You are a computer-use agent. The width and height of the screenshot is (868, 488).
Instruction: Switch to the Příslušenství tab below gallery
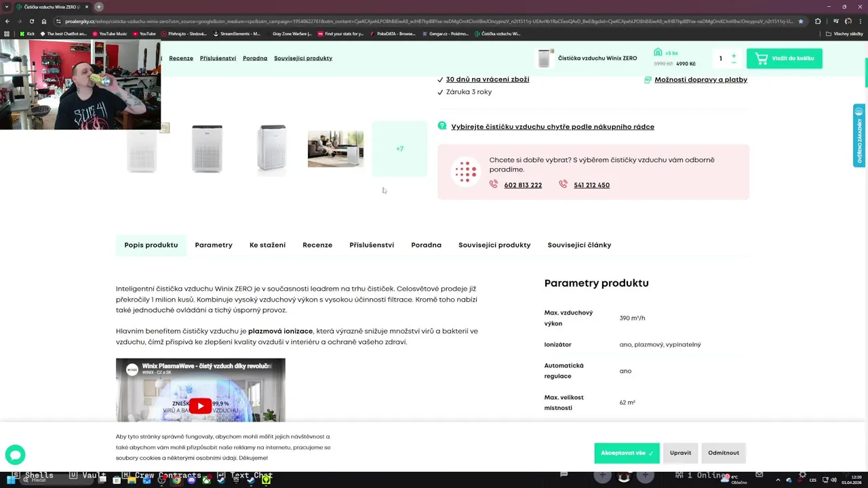coord(372,245)
